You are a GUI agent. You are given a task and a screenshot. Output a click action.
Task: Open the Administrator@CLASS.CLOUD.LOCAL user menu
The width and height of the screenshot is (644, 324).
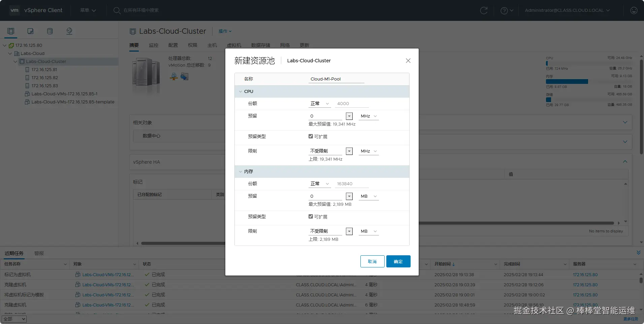[x=567, y=10]
